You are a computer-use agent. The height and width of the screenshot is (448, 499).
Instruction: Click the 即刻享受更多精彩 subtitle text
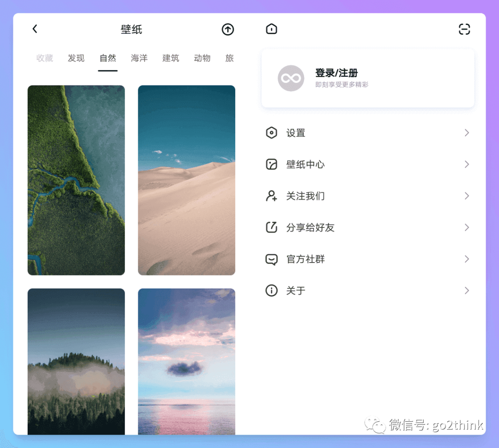(342, 85)
